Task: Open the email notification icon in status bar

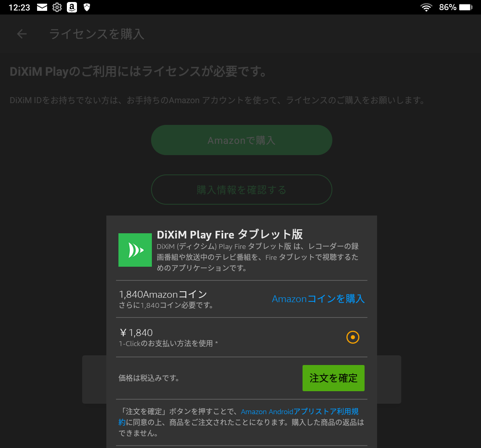Action: click(41, 7)
